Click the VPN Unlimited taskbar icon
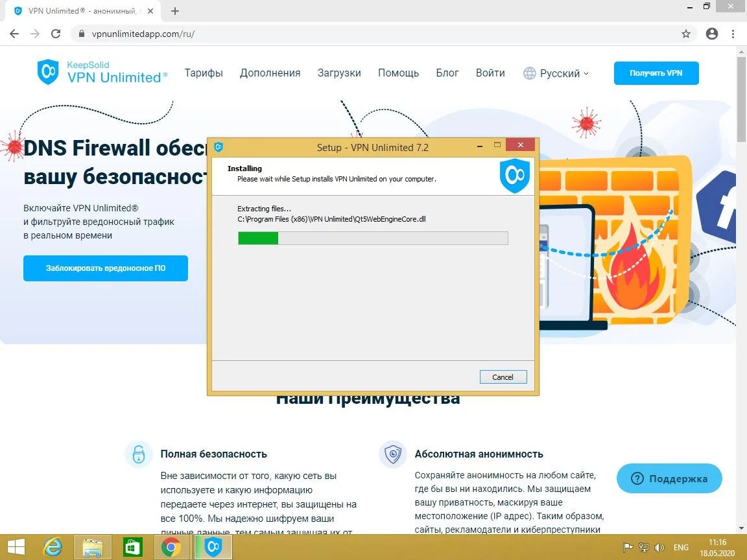 coord(213,547)
